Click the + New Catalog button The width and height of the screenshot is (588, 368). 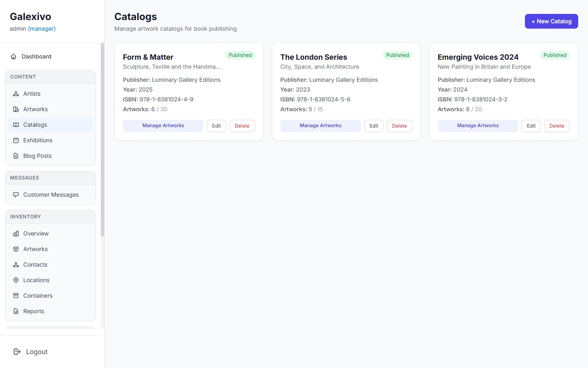pos(551,21)
